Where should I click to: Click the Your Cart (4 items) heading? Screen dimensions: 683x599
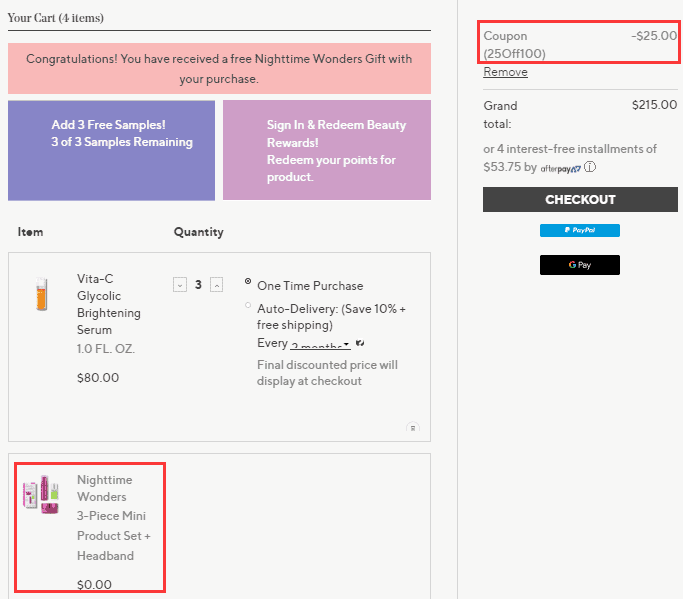coord(56,18)
